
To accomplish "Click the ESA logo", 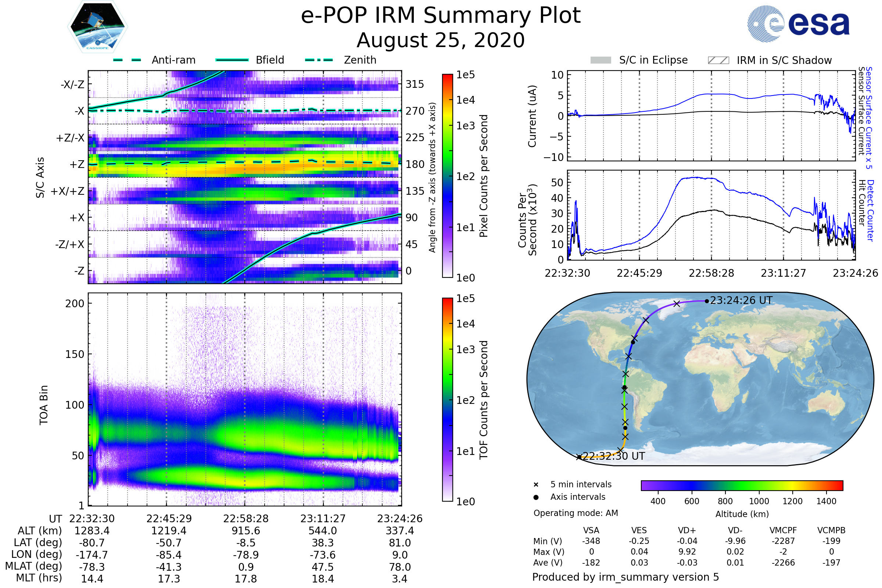I will pyautogui.click(x=798, y=23).
